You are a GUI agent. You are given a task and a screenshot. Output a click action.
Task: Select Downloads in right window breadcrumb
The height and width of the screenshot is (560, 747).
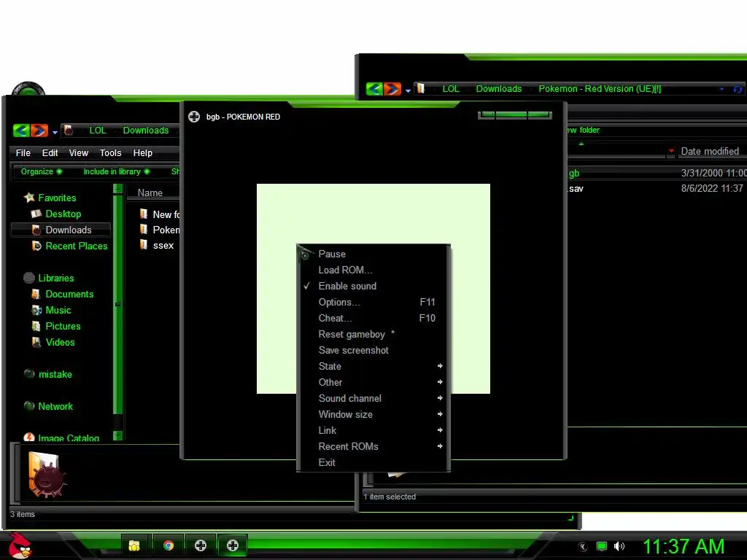pos(499,88)
